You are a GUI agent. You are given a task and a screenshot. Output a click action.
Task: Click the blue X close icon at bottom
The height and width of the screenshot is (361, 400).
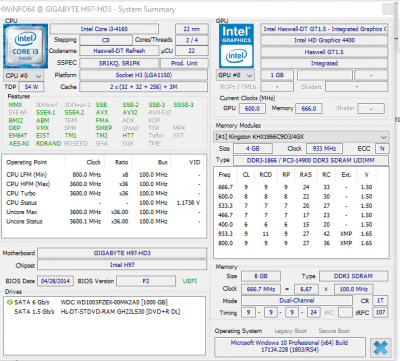click(381, 348)
